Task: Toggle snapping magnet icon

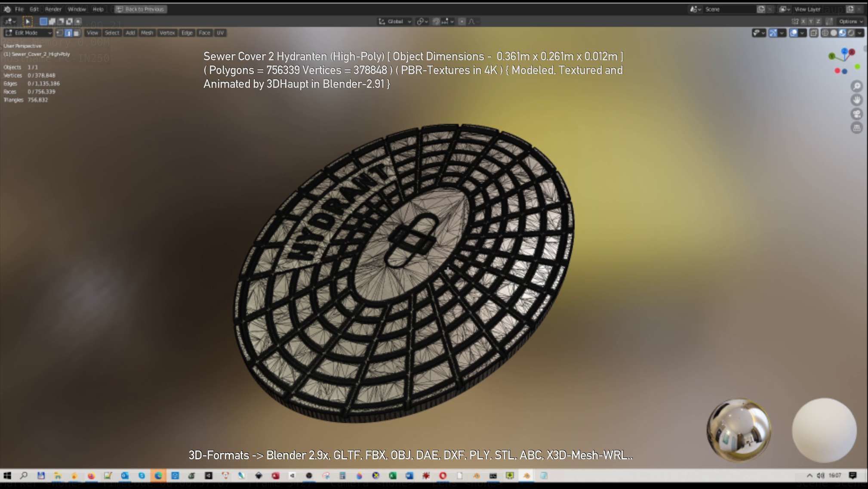Action: pos(436,21)
